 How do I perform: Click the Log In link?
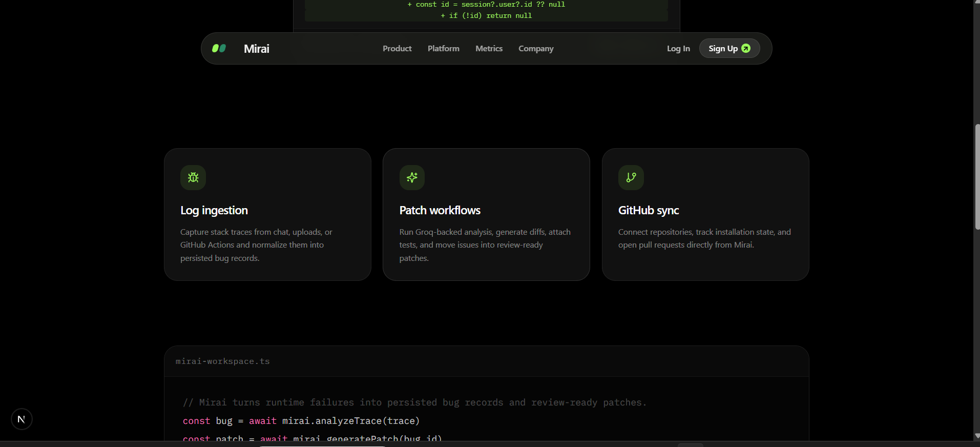point(678,48)
